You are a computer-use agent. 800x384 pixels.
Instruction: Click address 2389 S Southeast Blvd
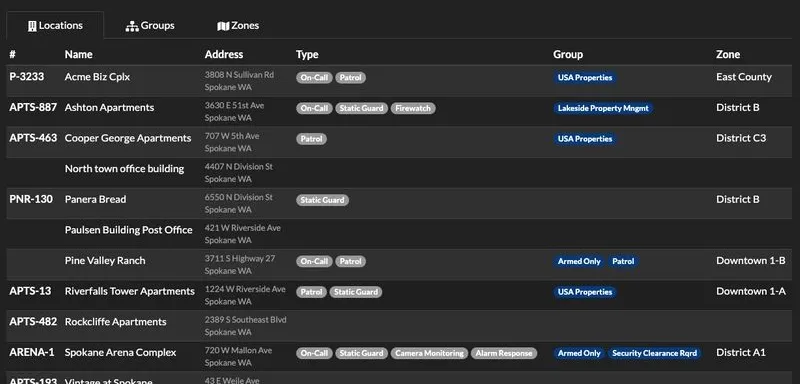[x=245, y=320]
